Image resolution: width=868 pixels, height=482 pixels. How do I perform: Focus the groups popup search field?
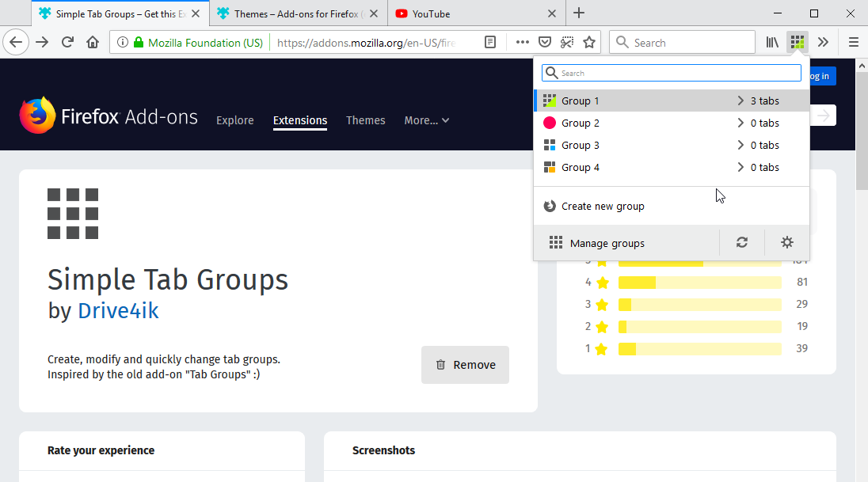pyautogui.click(x=672, y=73)
